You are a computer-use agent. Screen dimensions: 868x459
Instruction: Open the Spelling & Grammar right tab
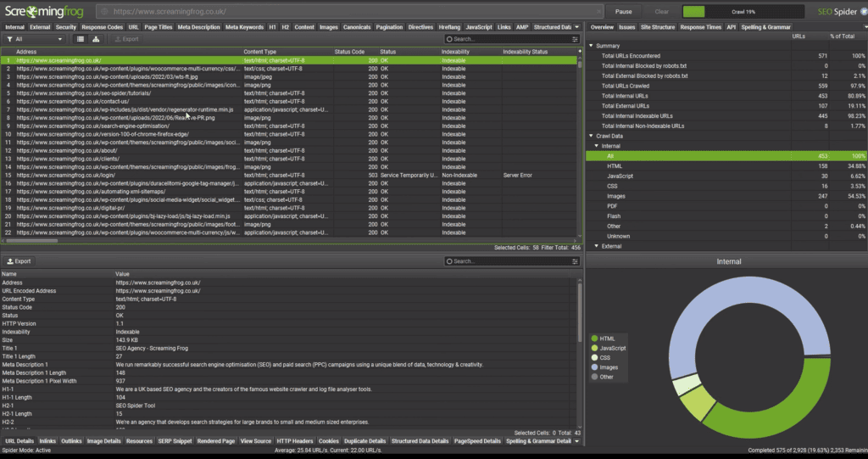766,26
